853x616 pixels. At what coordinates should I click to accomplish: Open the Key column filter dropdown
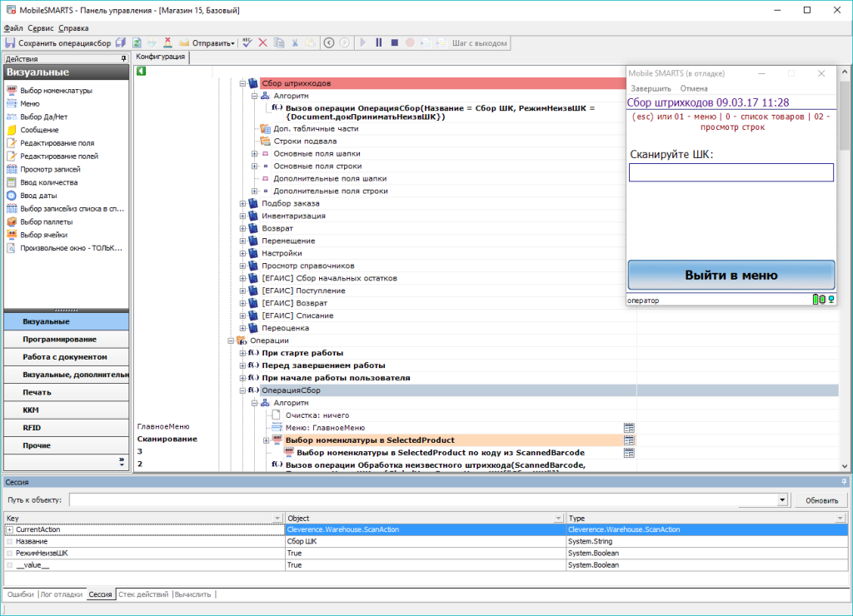click(x=277, y=518)
